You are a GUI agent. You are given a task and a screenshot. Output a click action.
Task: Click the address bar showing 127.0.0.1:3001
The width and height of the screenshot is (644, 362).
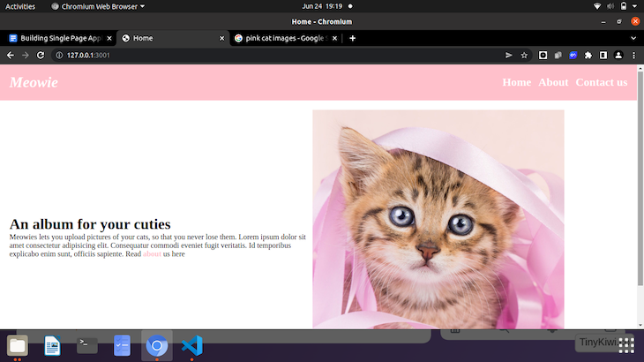(265, 55)
